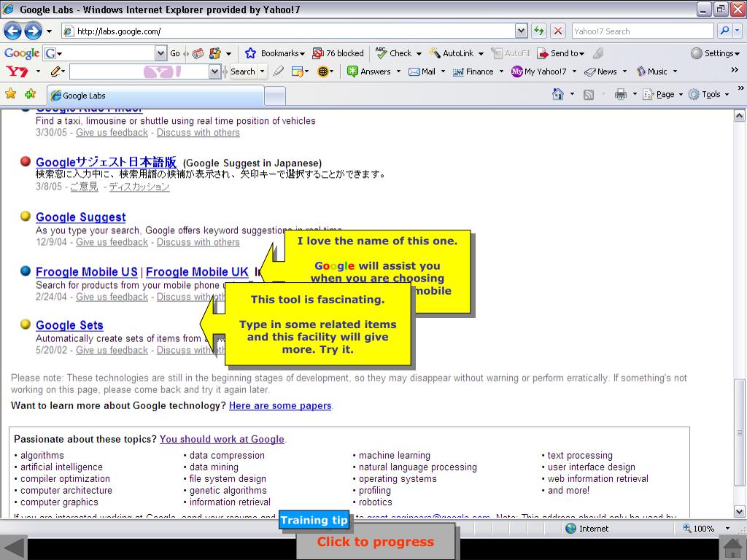The width and height of the screenshot is (747, 560).
Task: Open Bookmarks star in Google toolbar
Action: 251,52
